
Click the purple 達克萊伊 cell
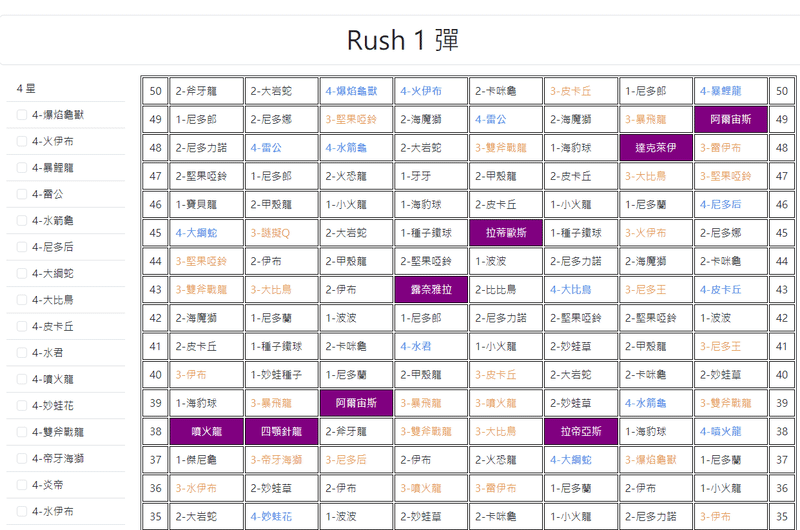click(x=656, y=148)
